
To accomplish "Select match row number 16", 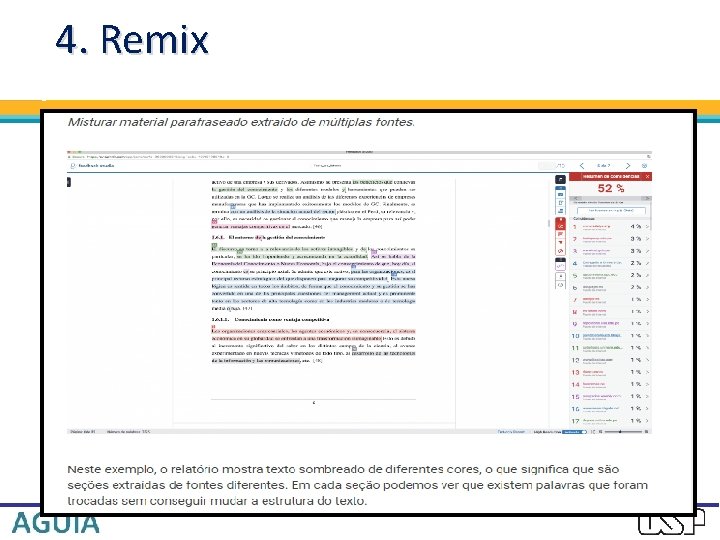I will pos(611,409).
